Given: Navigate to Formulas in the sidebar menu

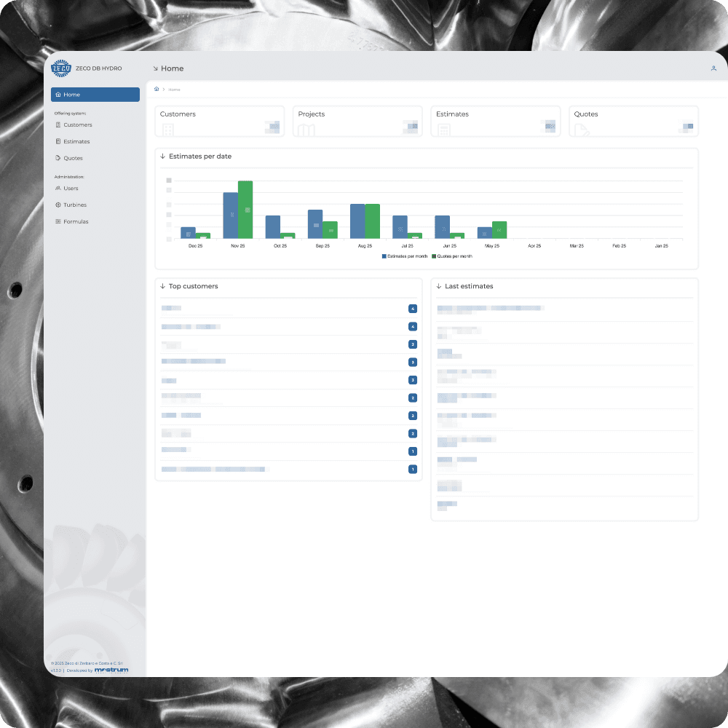Looking at the screenshot, I should coord(76,221).
